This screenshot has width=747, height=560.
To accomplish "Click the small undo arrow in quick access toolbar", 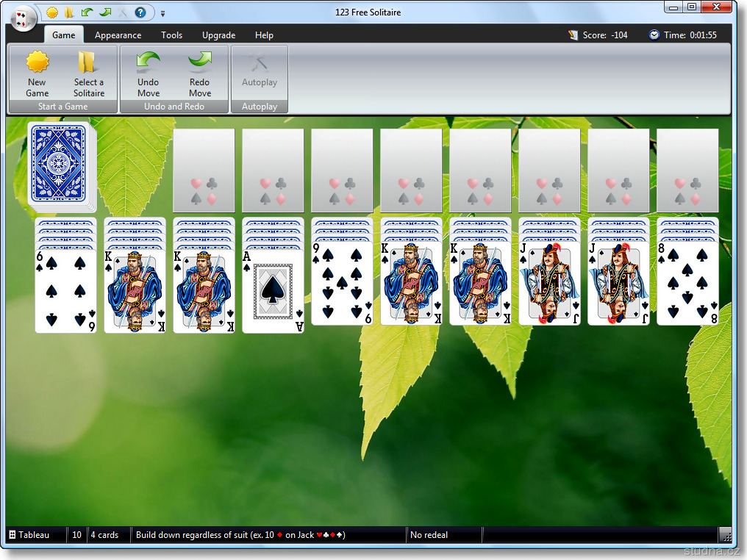I will coord(87,12).
